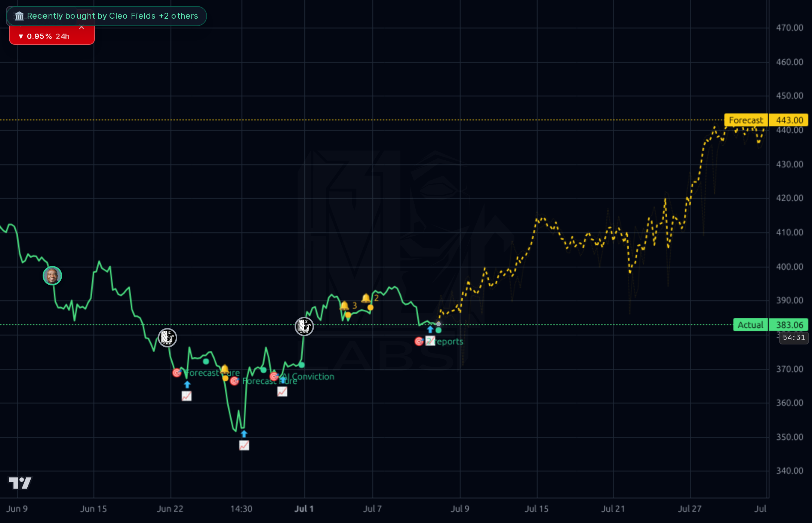812x523 pixels.
Task: Click the red 0.95% 24h change badge
Action: click(52, 36)
